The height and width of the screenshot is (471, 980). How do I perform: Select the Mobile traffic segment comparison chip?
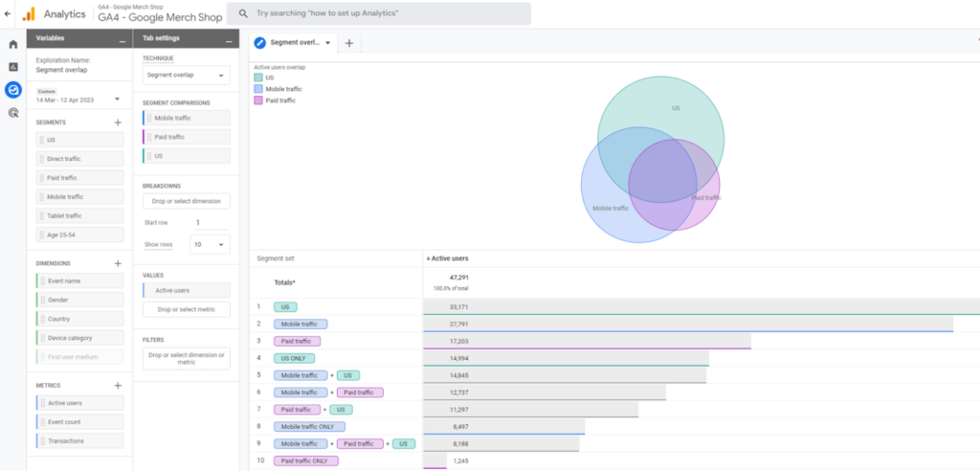coord(187,118)
